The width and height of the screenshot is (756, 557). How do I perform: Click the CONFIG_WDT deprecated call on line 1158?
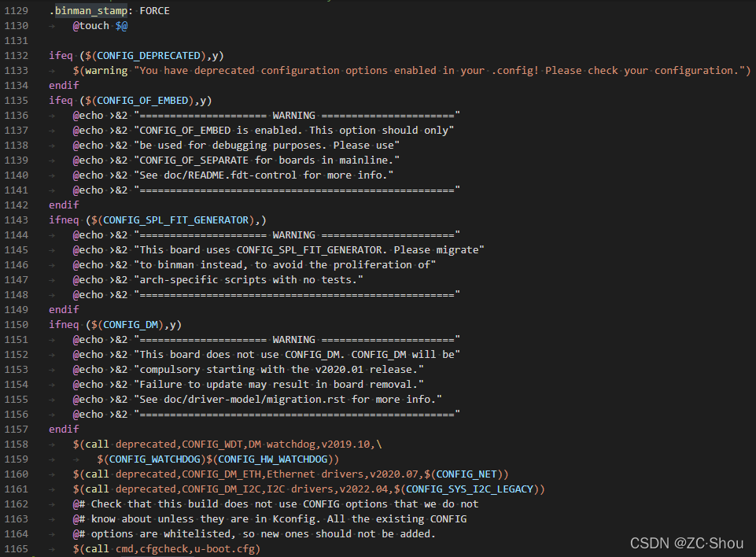227,444
